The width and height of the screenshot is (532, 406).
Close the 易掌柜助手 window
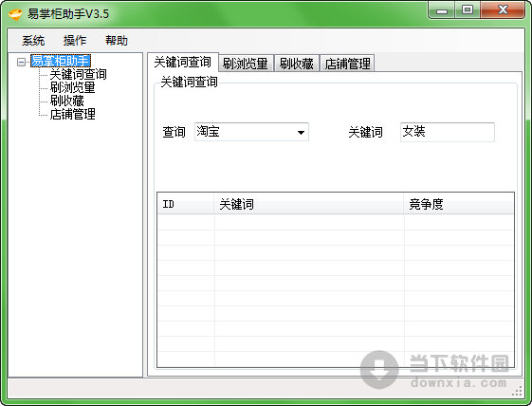point(503,10)
